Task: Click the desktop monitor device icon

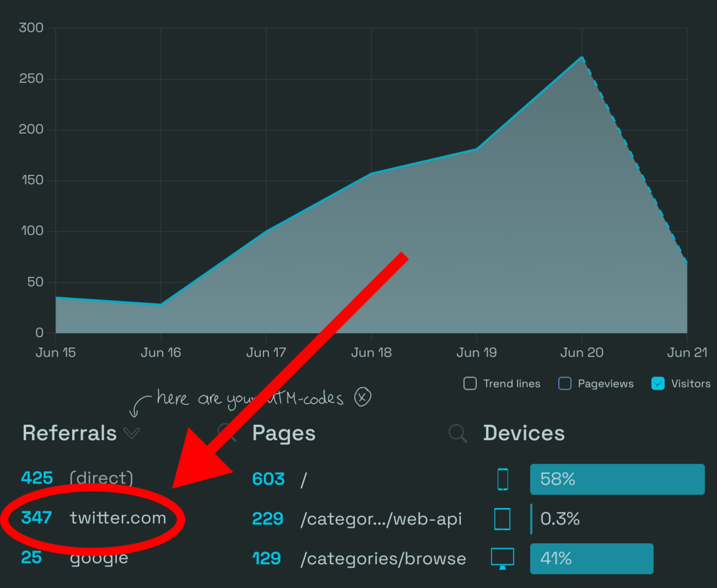Action: (503, 559)
